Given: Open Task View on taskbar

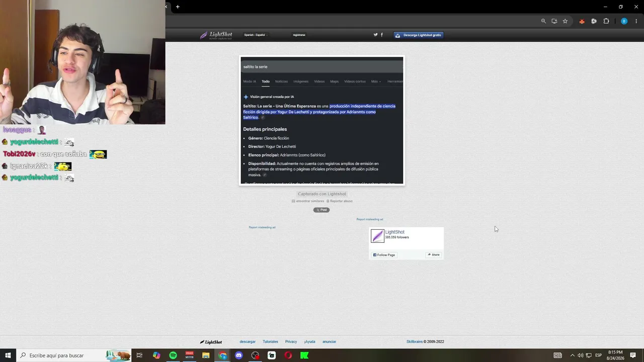Looking at the screenshot, I should click(x=139, y=355).
